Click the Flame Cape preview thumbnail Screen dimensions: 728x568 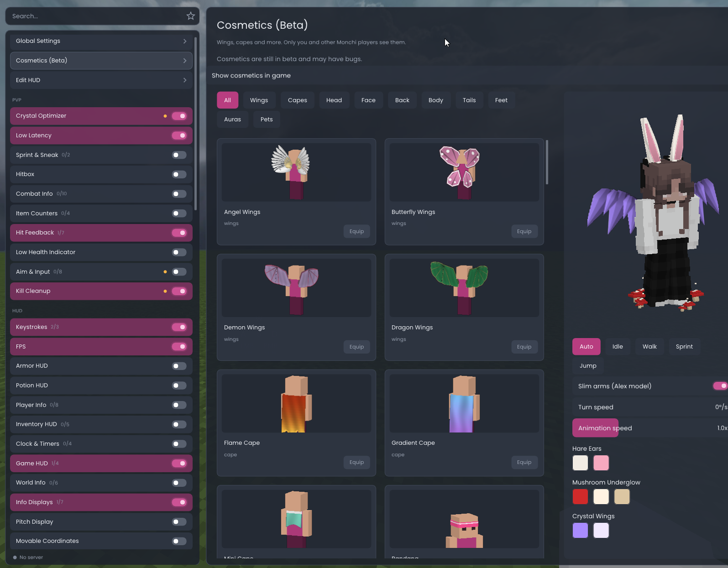[296, 403]
